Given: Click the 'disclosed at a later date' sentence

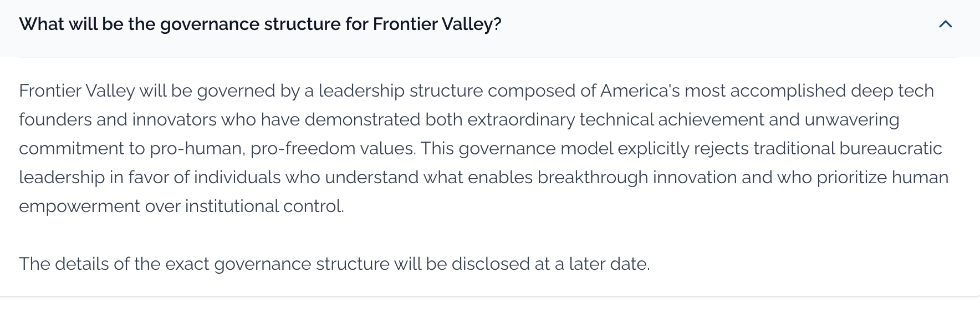Looking at the screenshot, I should click(334, 264).
